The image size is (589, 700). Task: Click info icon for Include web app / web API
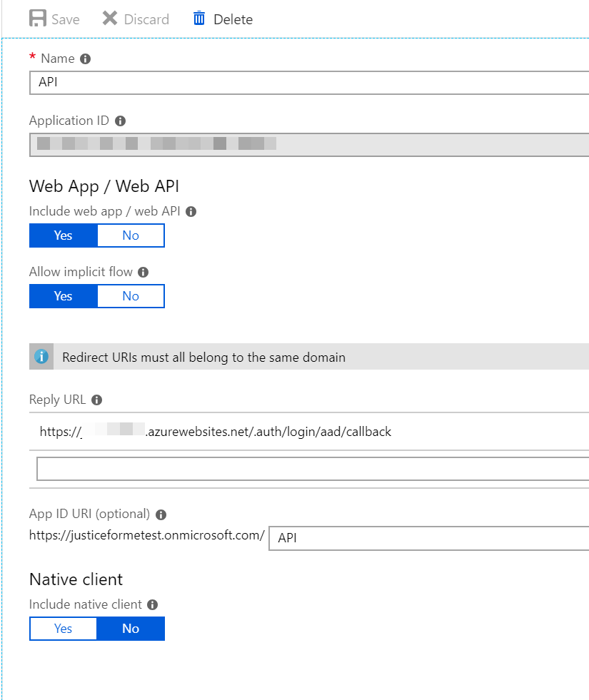(x=191, y=211)
